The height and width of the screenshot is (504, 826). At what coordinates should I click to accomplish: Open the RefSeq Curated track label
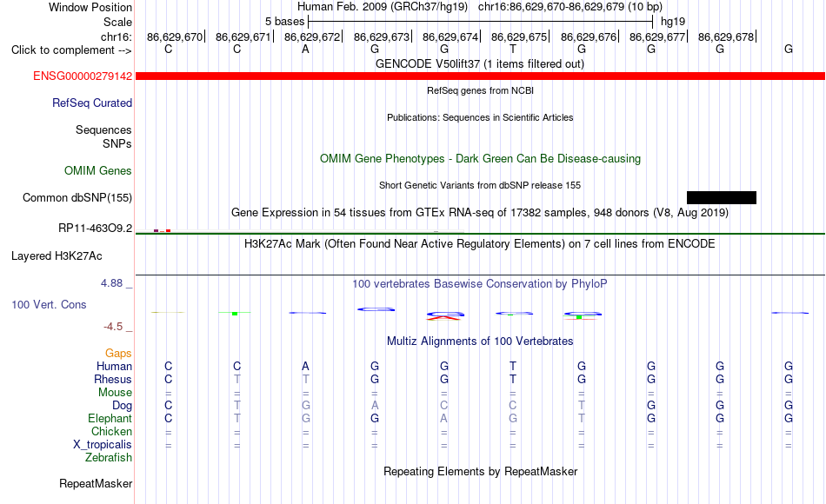[92, 103]
